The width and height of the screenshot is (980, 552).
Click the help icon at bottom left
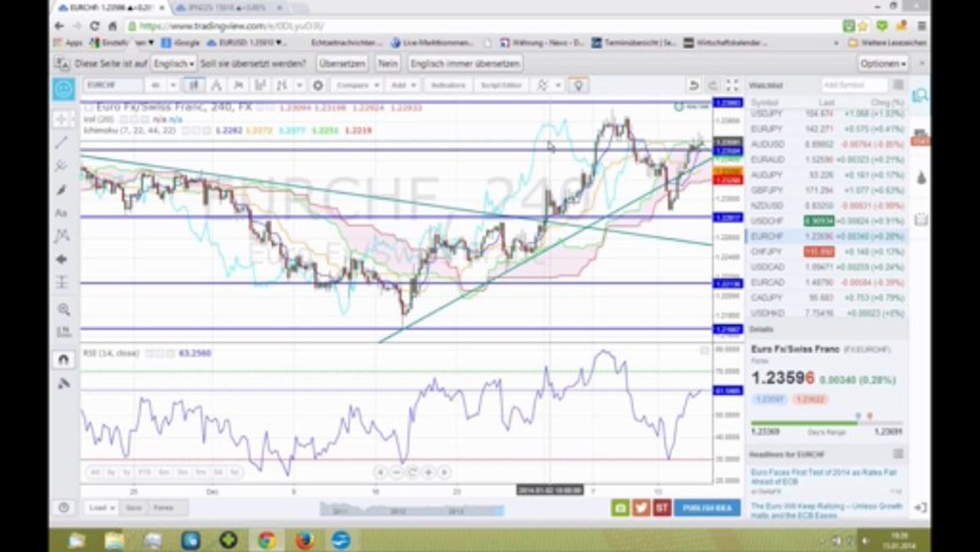pos(64,508)
